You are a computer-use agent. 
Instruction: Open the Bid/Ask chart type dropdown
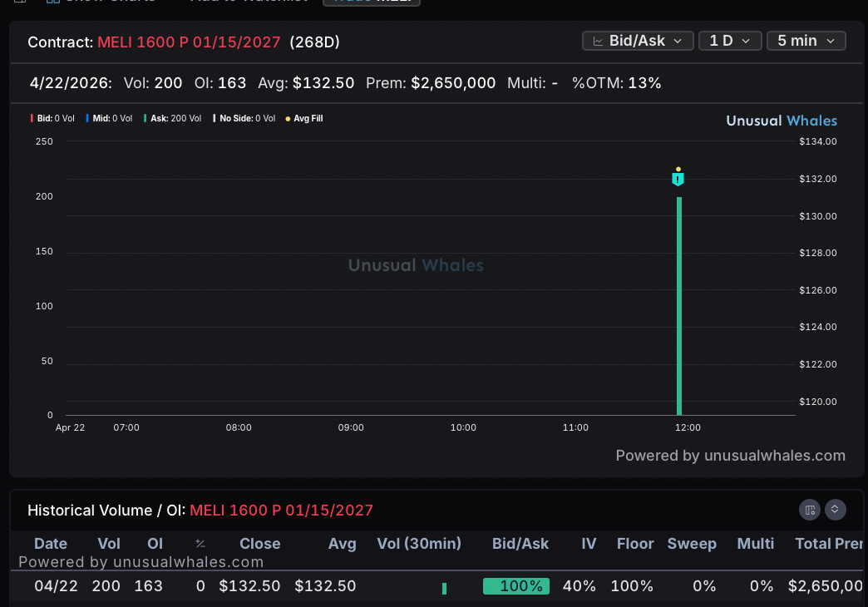638,41
